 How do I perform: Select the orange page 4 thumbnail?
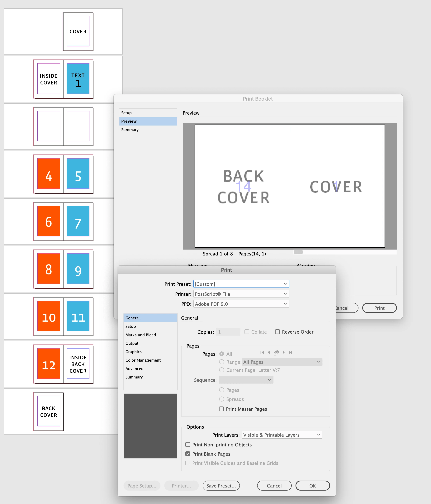point(49,174)
